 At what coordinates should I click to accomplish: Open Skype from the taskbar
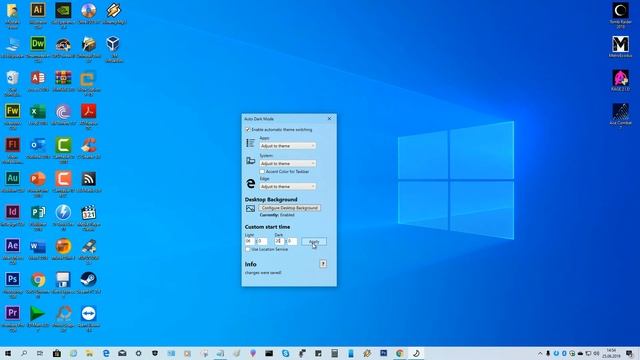pyautogui.click(x=286, y=353)
